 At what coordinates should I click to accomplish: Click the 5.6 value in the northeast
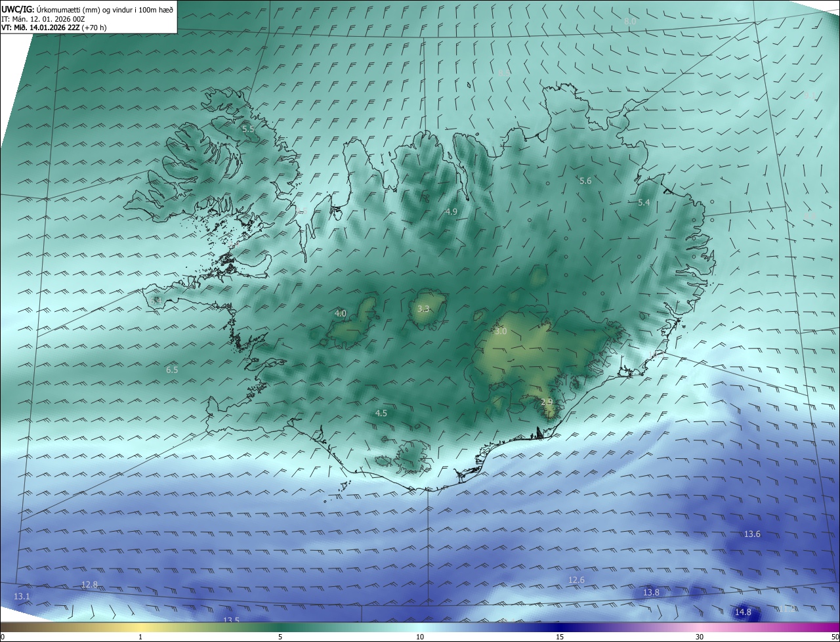[585, 181]
